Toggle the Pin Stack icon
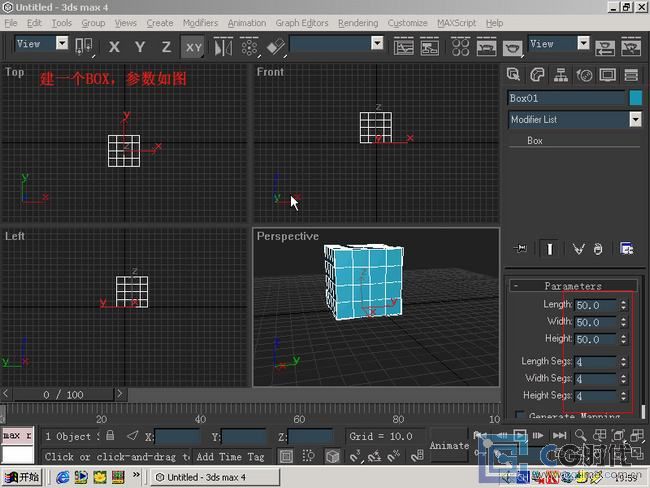Image resolution: width=650 pixels, height=488 pixels. tap(520, 248)
